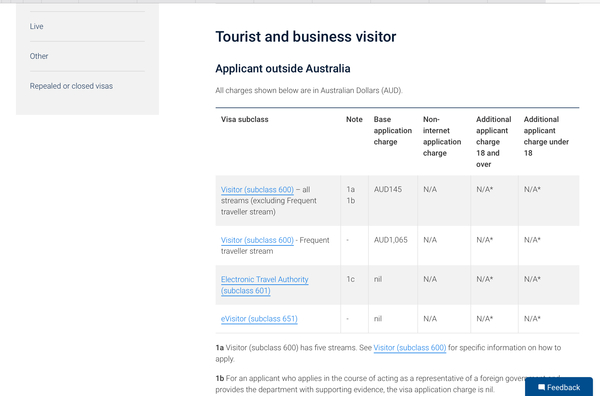Click Non-internet N/A for Frequent traveller stream
The width and height of the screenshot is (600, 396).
click(430, 240)
